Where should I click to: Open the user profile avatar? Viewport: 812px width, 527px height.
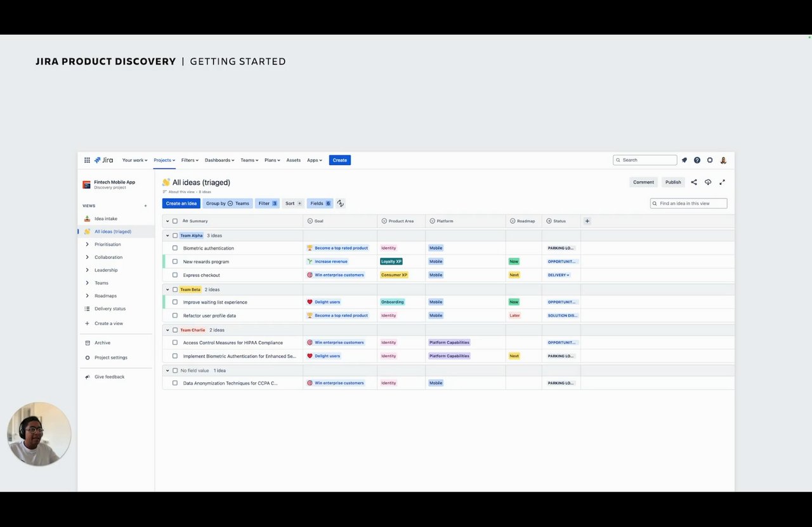[x=723, y=160]
